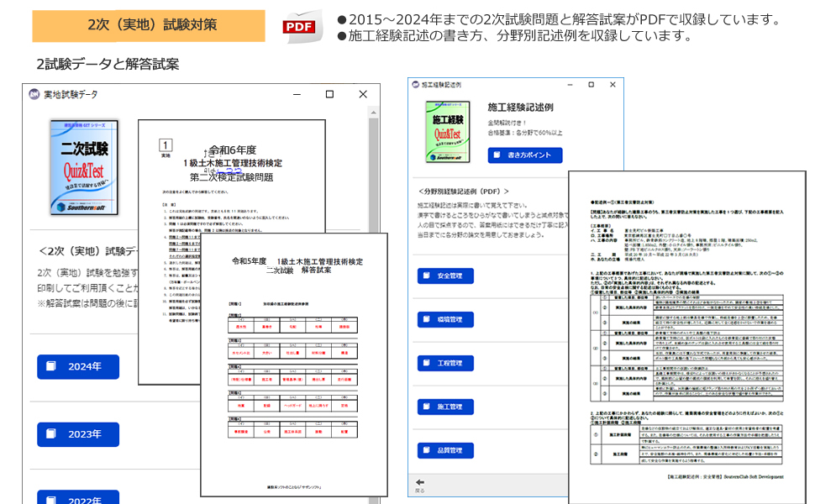815x504 pixels.
Task: Click the 2試験データと解答試案 heading
Action: (108, 64)
